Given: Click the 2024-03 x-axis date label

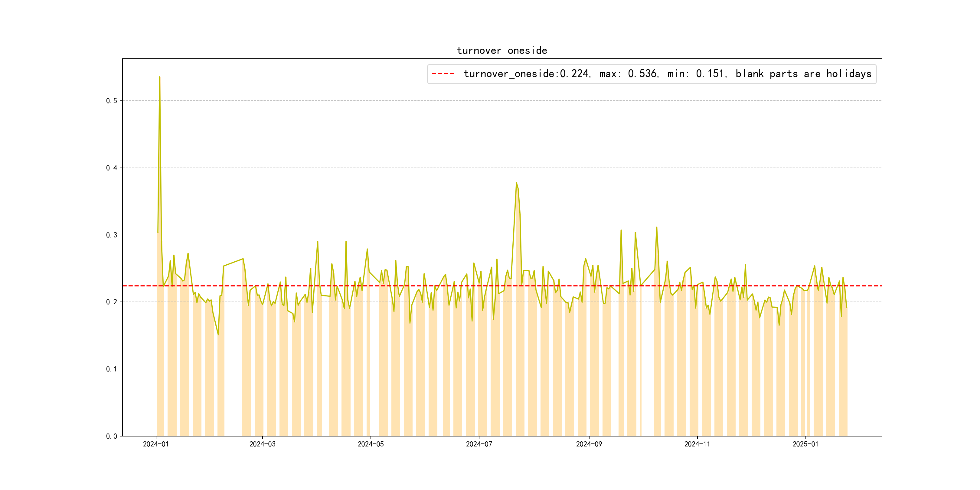Looking at the screenshot, I should coord(262,444).
